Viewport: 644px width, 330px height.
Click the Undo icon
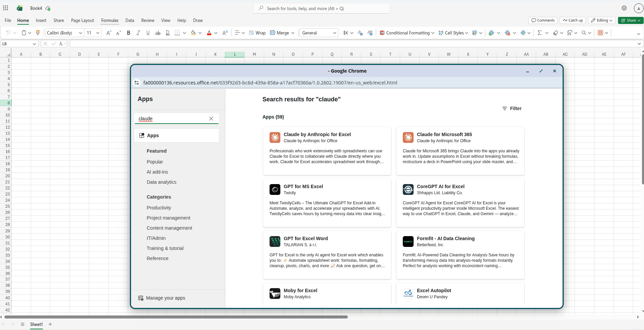[x=8, y=33]
